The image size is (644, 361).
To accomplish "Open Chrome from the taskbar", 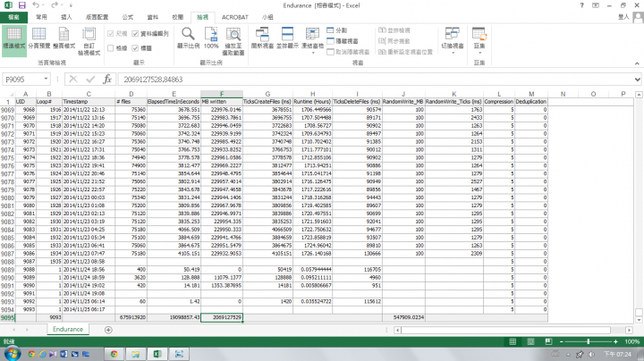I will pos(114,354).
